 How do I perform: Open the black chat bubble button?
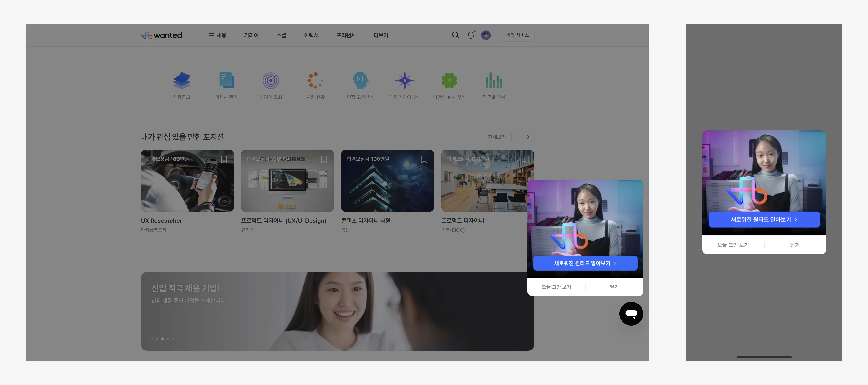point(631,314)
